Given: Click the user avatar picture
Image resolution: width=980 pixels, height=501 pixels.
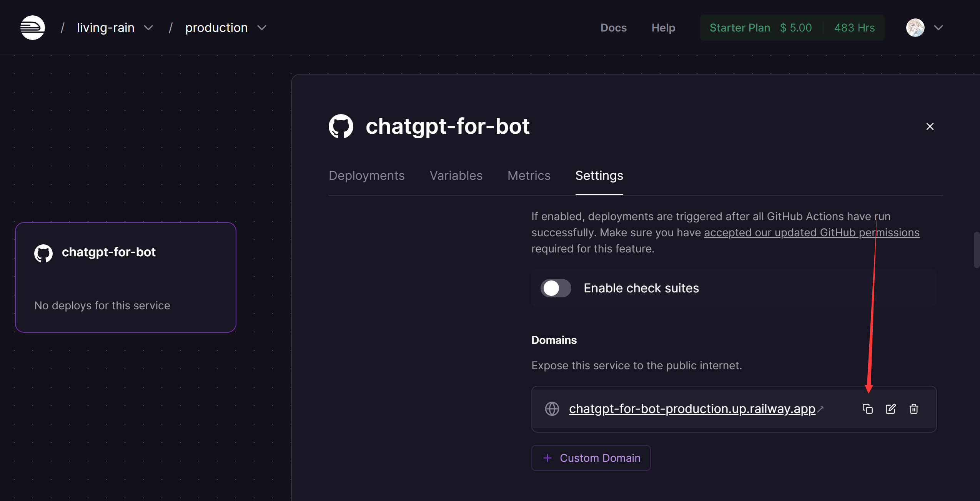Looking at the screenshot, I should [915, 28].
